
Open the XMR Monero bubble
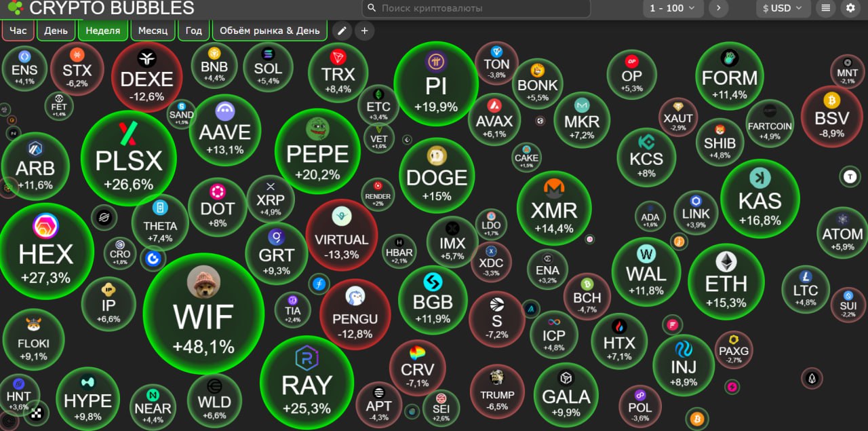[x=554, y=208]
